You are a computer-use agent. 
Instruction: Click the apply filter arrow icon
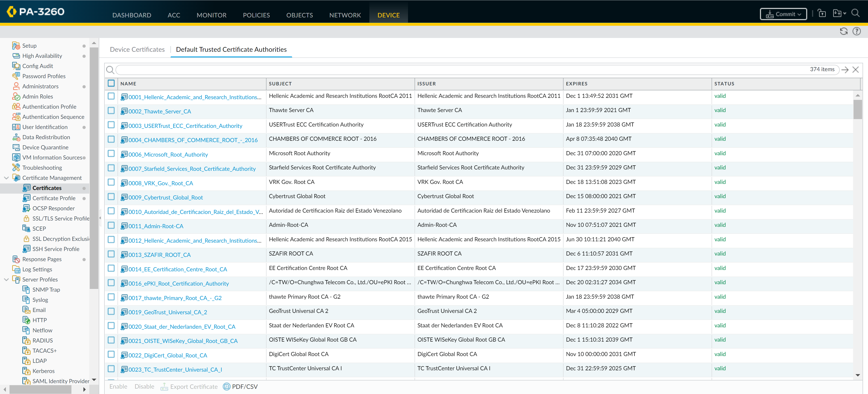pyautogui.click(x=845, y=70)
